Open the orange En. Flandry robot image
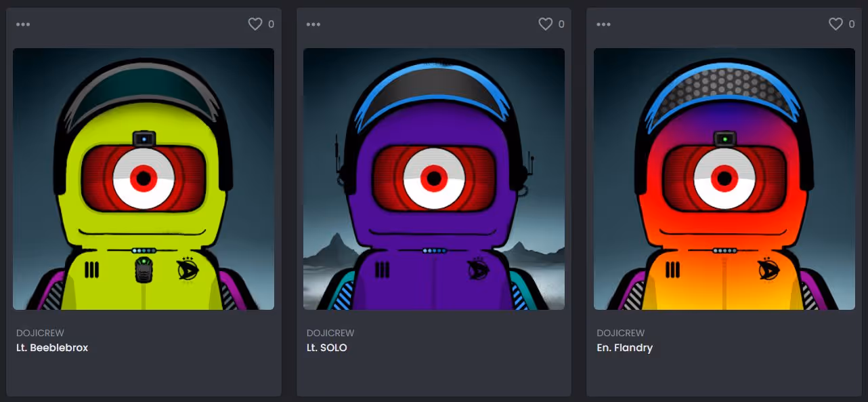 724,179
